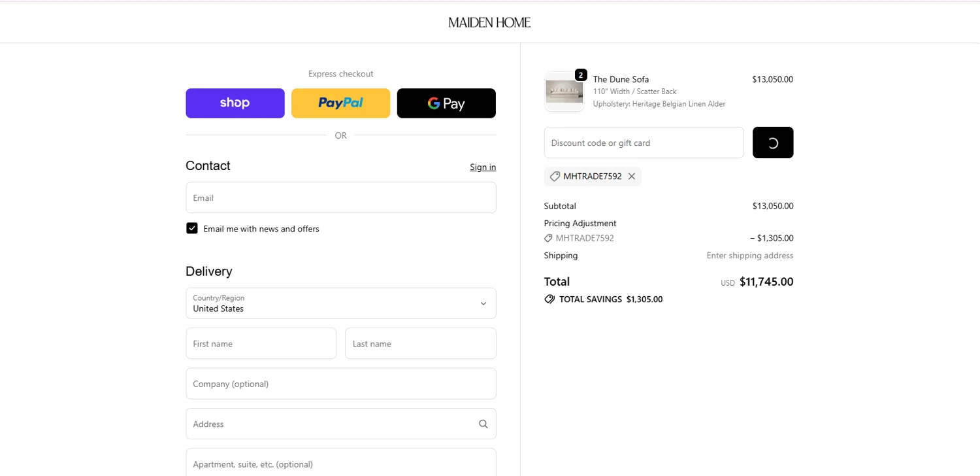Open the Sign in link

click(483, 167)
